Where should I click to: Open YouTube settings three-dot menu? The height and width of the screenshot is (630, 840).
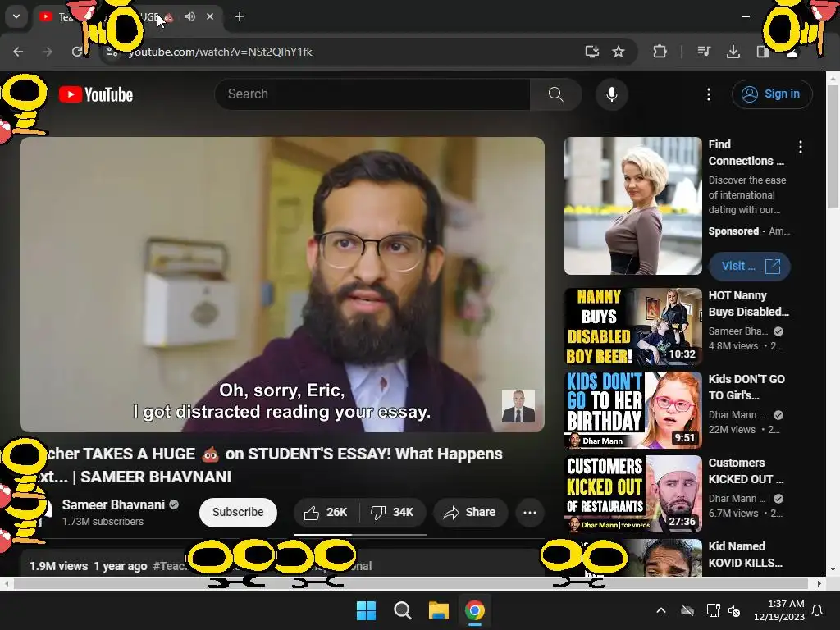(x=709, y=94)
